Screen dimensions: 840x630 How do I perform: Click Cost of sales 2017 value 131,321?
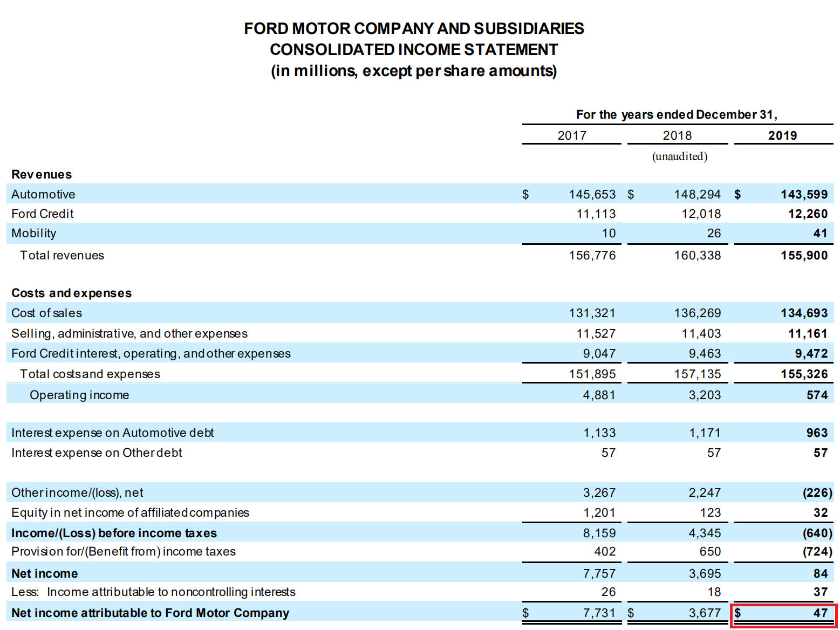click(x=592, y=313)
